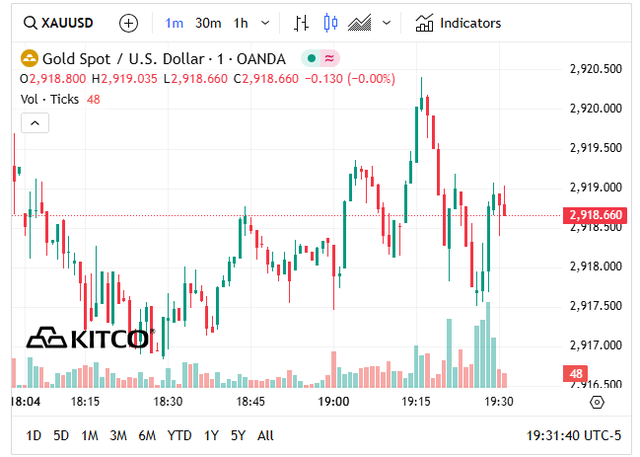This screenshot has width=640, height=457.
Task: Open the Indicators dialog
Action: tap(458, 23)
